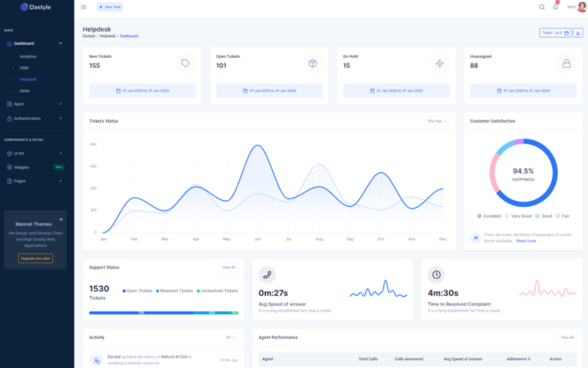Click the download icon button near the date

coord(578,33)
